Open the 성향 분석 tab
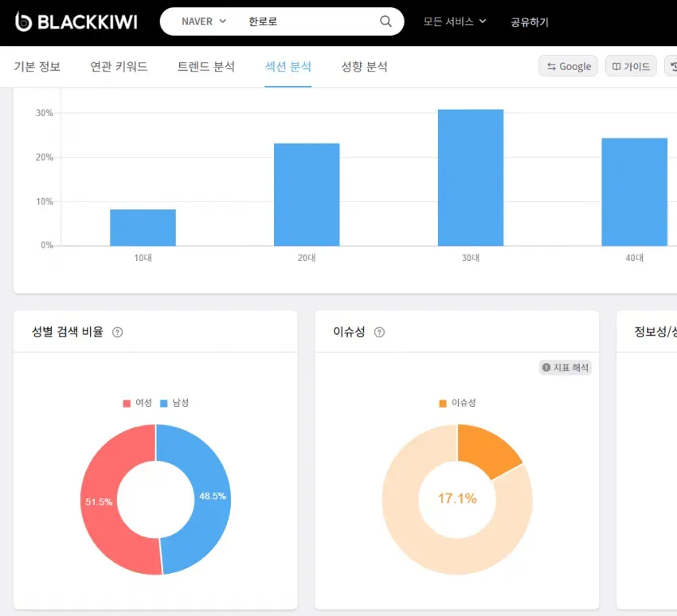The width and height of the screenshot is (677, 616). click(365, 66)
